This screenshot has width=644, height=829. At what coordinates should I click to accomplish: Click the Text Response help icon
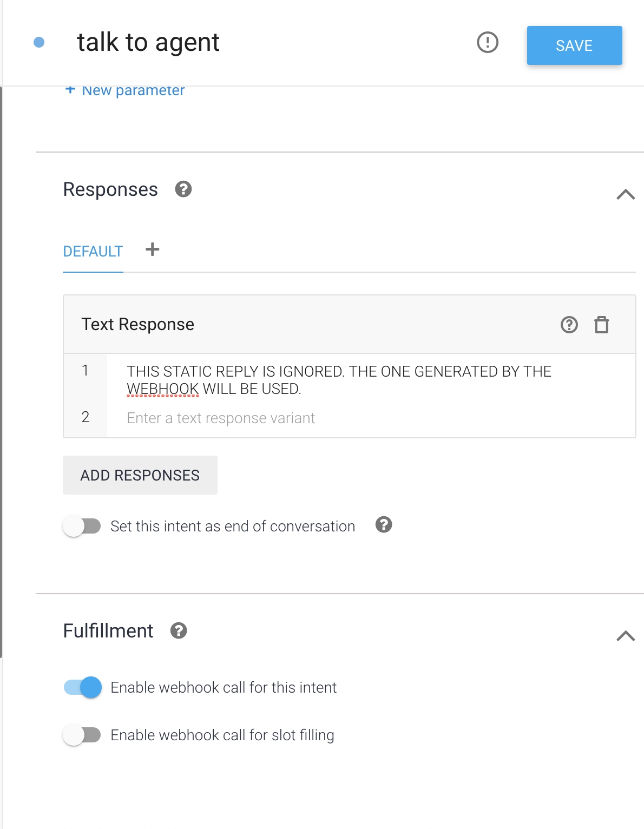point(569,325)
